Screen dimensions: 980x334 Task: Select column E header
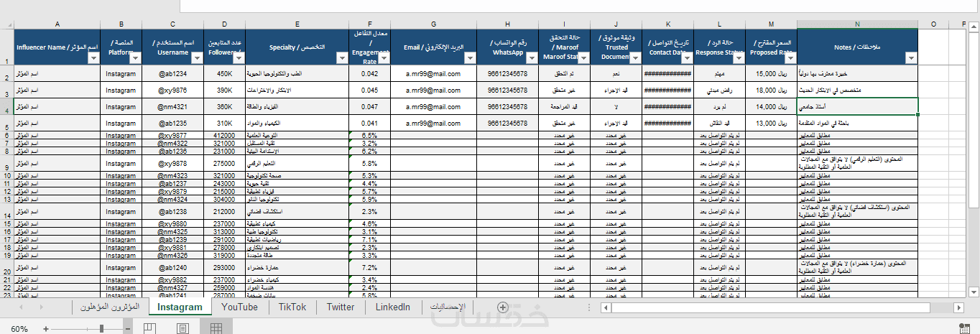click(297, 24)
